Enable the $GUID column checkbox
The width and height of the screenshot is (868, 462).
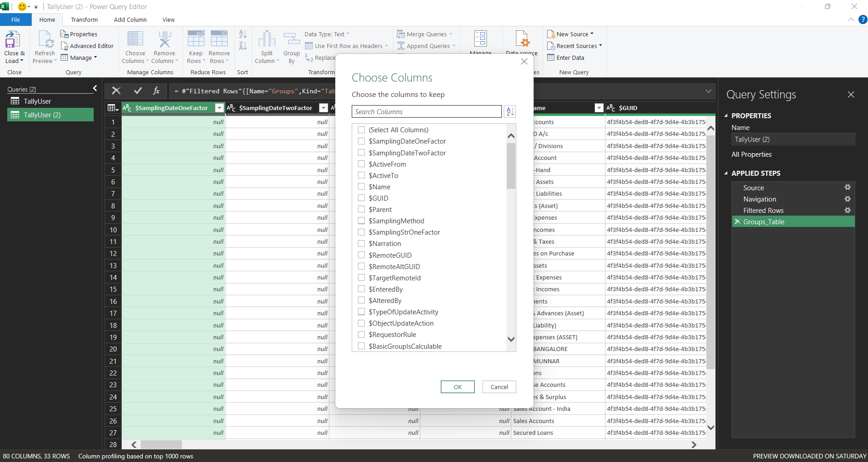(361, 198)
